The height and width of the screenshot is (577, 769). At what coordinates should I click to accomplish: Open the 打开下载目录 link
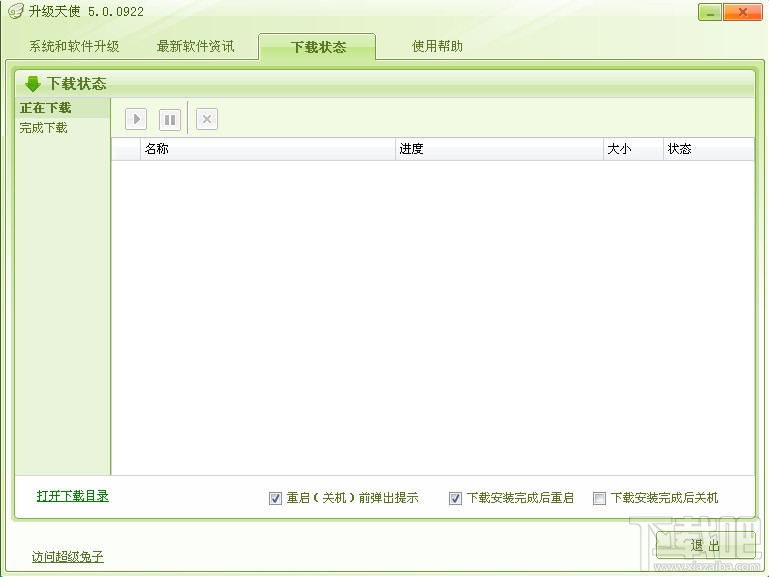pyautogui.click(x=73, y=496)
